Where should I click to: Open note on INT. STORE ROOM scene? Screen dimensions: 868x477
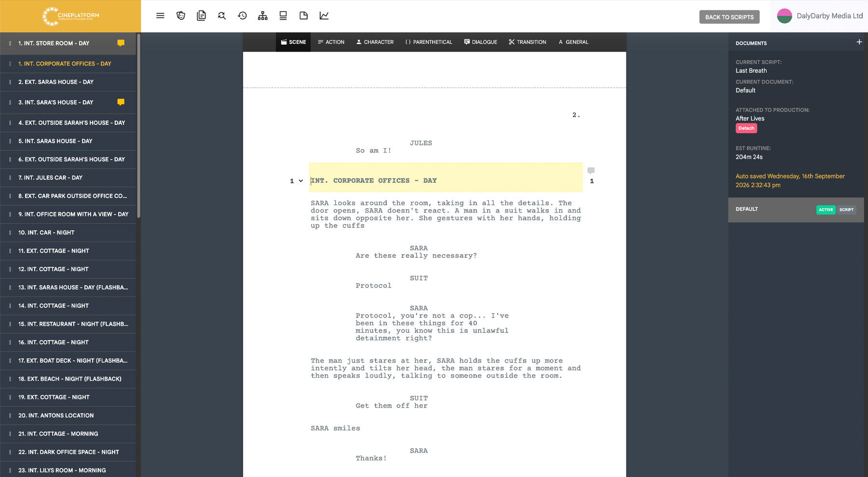pos(121,43)
